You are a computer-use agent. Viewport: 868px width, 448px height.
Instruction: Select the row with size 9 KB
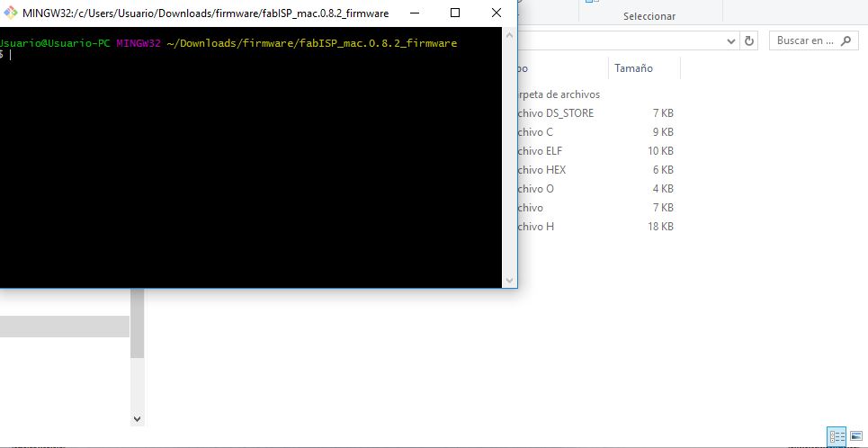pyautogui.click(x=595, y=132)
